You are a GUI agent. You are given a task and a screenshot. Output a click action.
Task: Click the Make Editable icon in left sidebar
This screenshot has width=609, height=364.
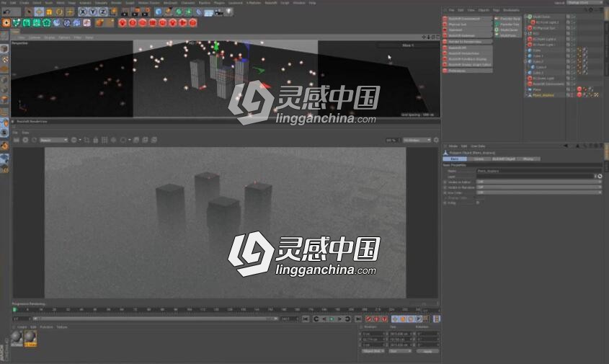[x=4, y=36]
